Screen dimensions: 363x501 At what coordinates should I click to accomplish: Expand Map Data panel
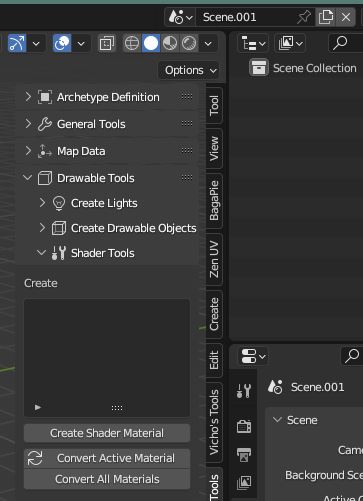tap(28, 151)
